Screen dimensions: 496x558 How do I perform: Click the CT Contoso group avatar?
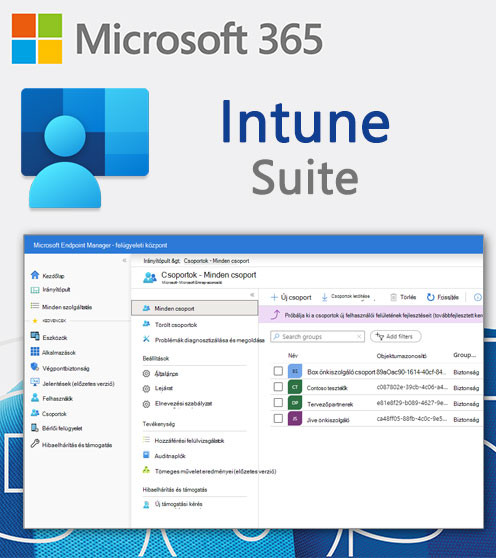(295, 387)
